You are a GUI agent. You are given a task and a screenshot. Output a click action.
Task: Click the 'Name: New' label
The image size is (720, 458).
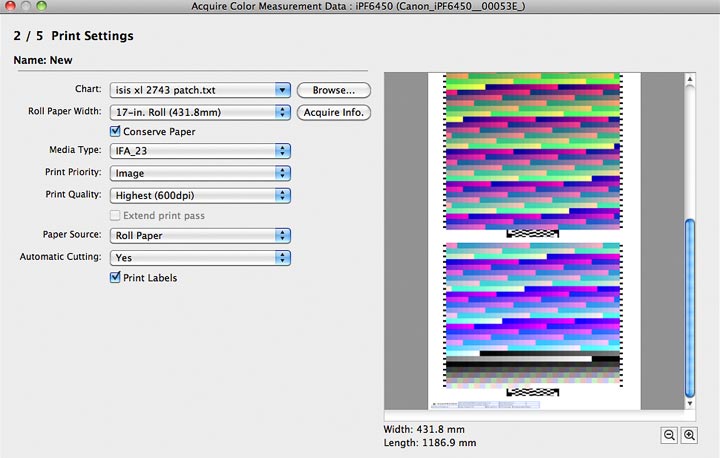(x=43, y=60)
